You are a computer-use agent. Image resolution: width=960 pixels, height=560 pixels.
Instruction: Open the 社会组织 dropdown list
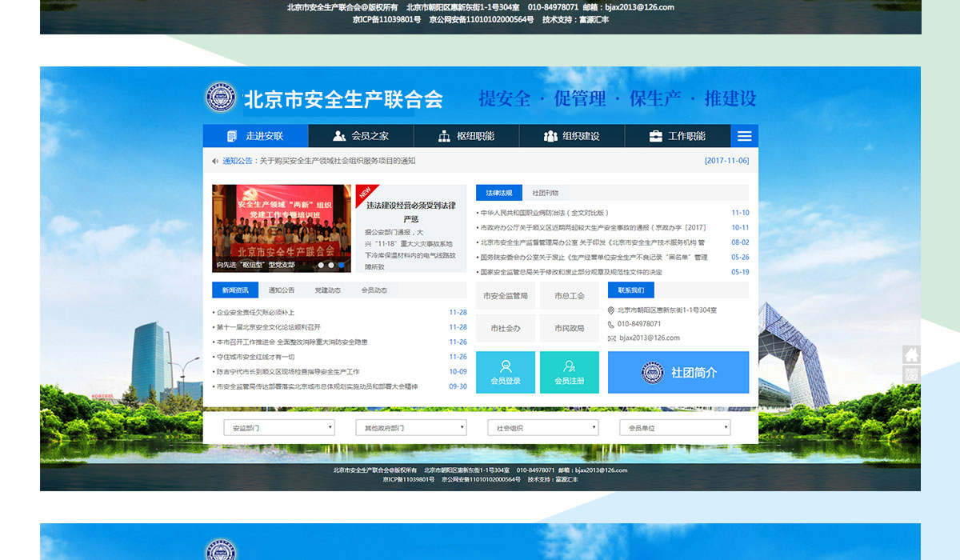542,428
